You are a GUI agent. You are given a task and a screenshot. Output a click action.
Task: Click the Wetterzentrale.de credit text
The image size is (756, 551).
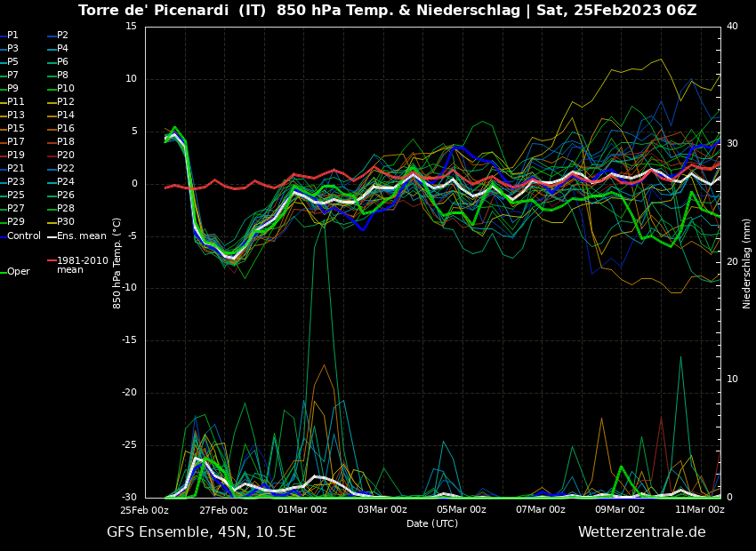(x=642, y=532)
